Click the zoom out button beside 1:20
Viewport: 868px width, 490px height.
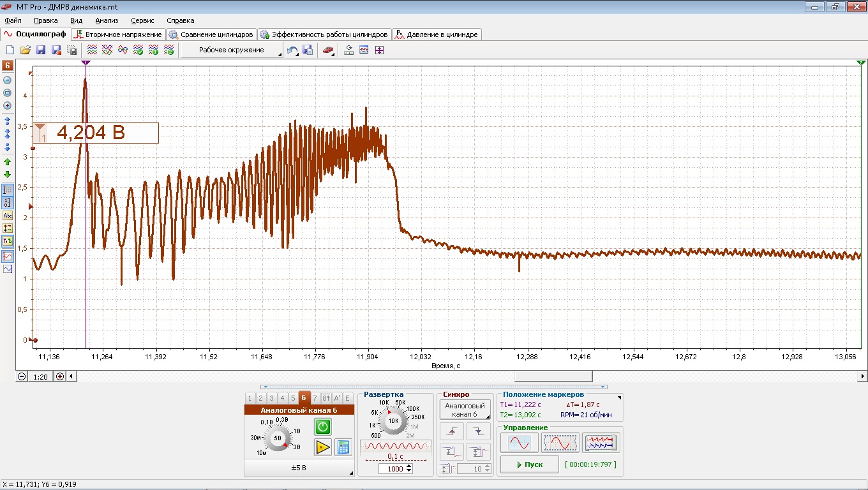click(22, 376)
